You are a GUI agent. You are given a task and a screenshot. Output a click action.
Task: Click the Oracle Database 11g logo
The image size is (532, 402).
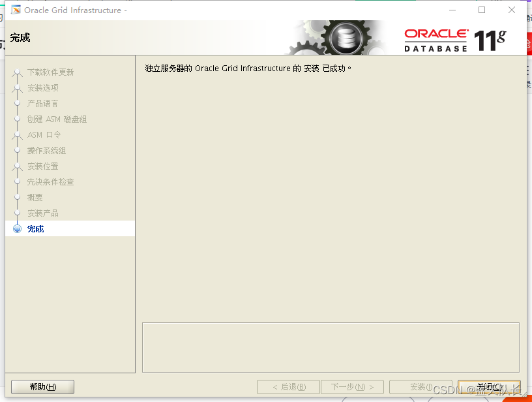455,40
